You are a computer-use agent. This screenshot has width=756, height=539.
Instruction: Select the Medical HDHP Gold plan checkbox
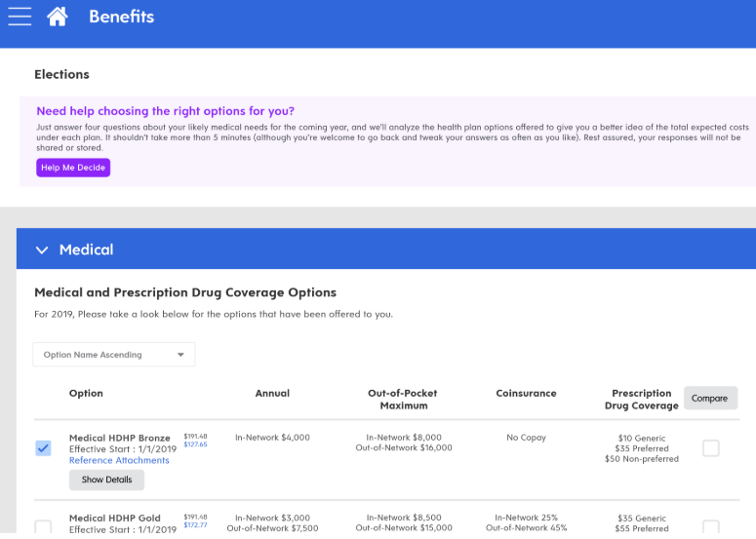43,527
